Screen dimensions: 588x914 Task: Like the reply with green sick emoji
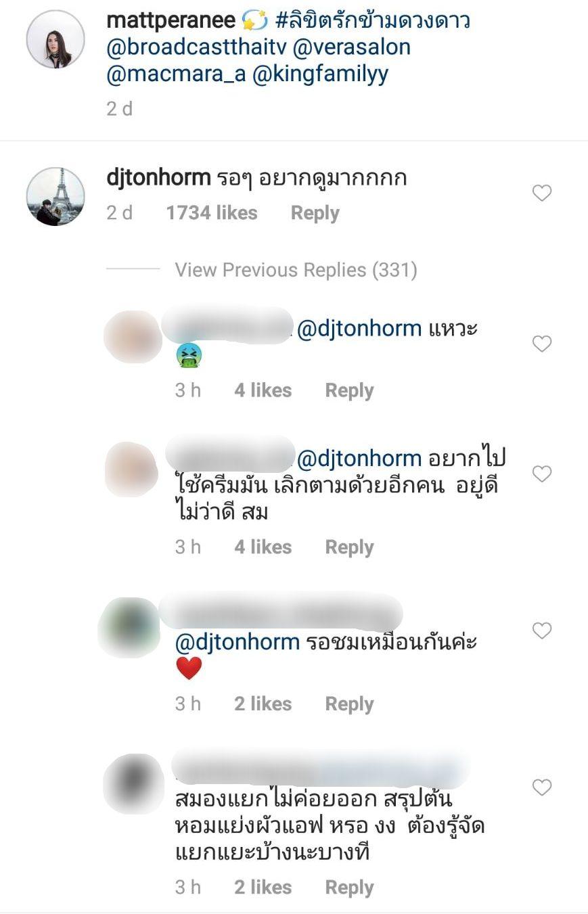(x=541, y=344)
